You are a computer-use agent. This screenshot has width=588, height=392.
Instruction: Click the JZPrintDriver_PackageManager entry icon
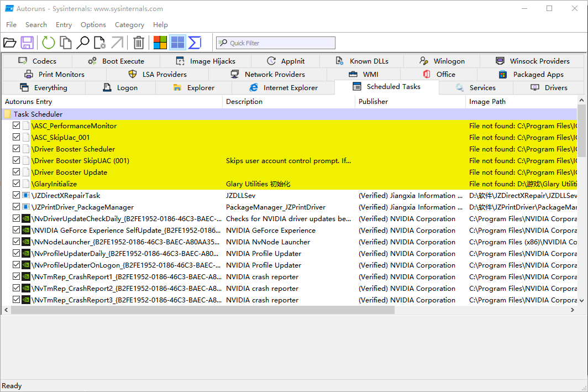click(26, 207)
